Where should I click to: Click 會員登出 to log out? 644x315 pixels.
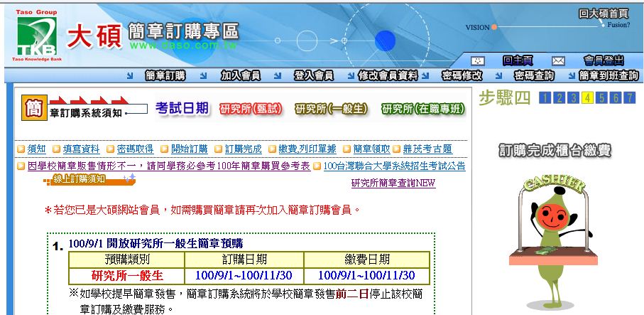[x=604, y=61]
